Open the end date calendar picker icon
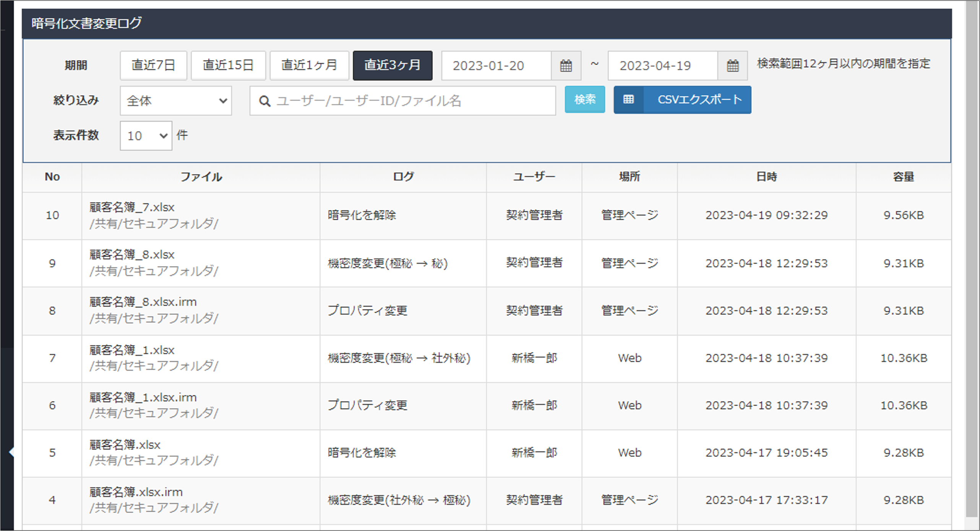980x531 pixels. click(732, 65)
